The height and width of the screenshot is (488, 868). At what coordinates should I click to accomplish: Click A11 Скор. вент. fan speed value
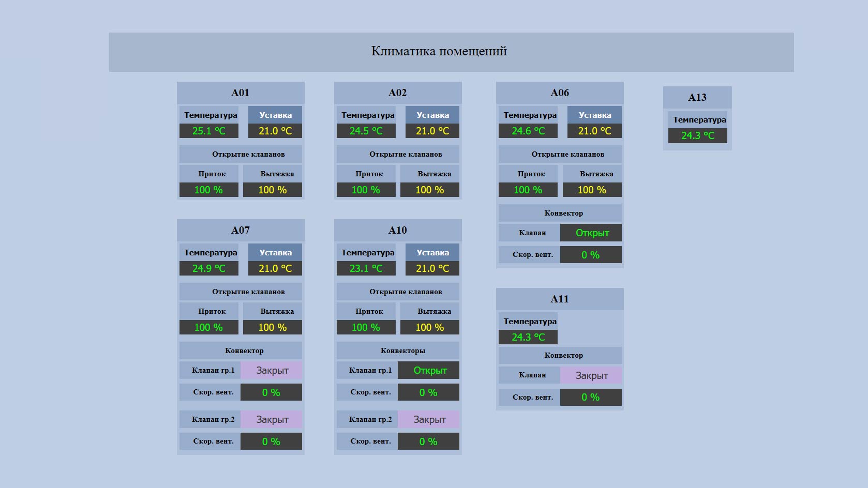click(x=591, y=397)
